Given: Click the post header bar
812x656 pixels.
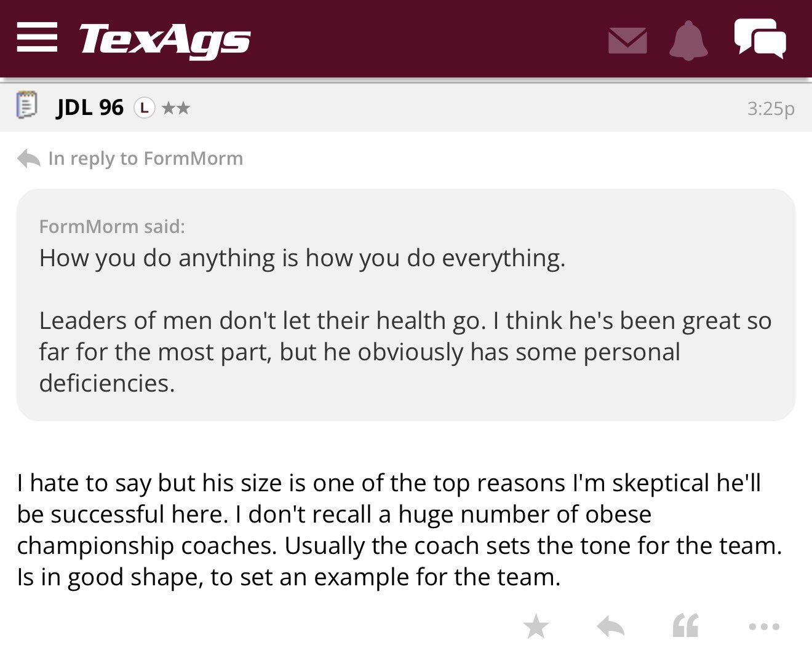Looking at the screenshot, I should (406, 107).
